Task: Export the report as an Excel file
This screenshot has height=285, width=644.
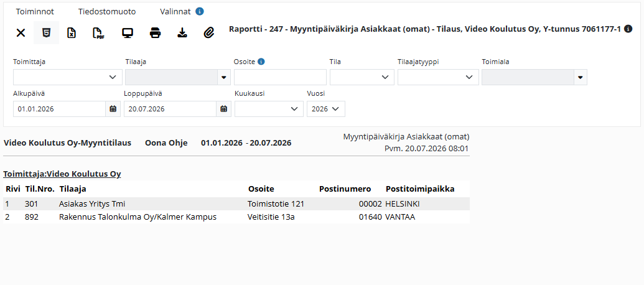Action: pyautogui.click(x=72, y=33)
